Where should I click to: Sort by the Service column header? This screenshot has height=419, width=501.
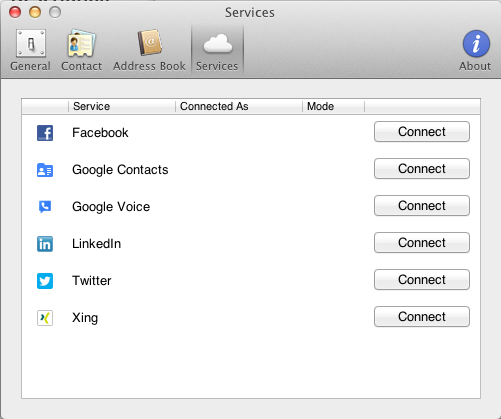(122, 106)
